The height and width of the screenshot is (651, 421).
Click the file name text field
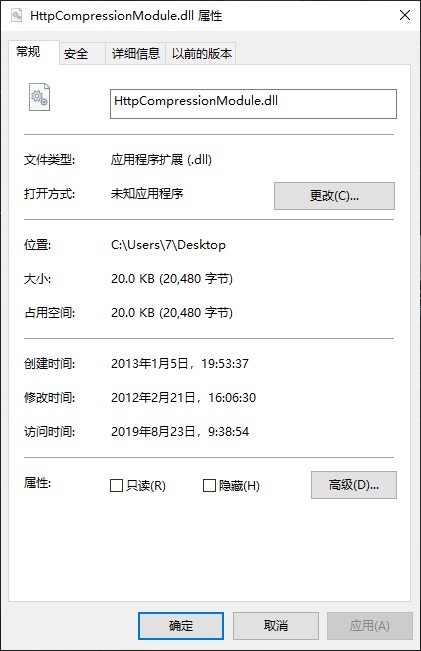[253, 104]
